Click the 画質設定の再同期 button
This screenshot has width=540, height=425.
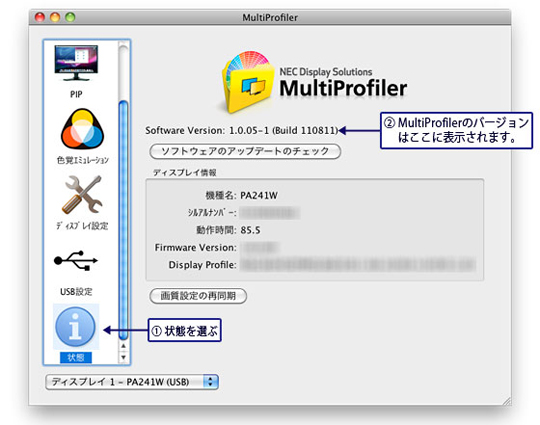[x=198, y=296]
